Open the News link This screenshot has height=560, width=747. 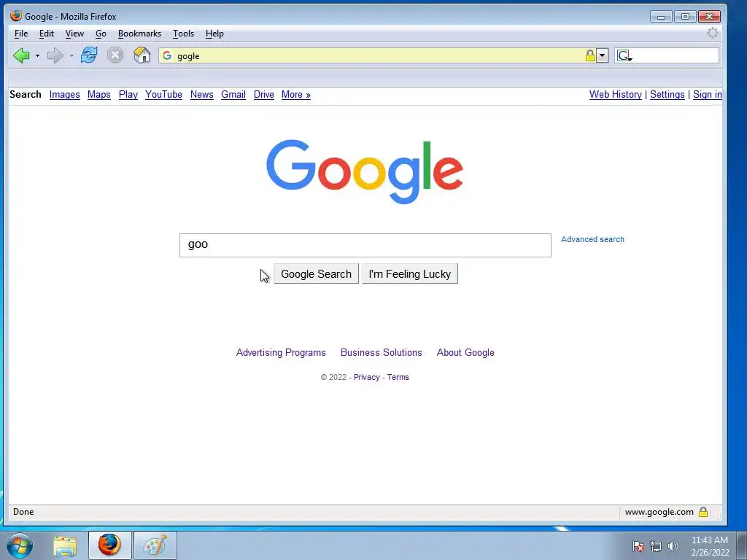(x=202, y=95)
